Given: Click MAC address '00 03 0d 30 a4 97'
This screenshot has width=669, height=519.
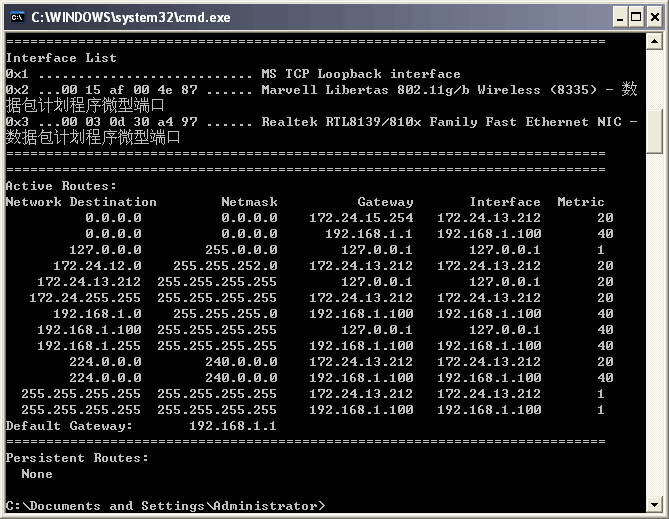Looking at the screenshot, I should (129, 122).
